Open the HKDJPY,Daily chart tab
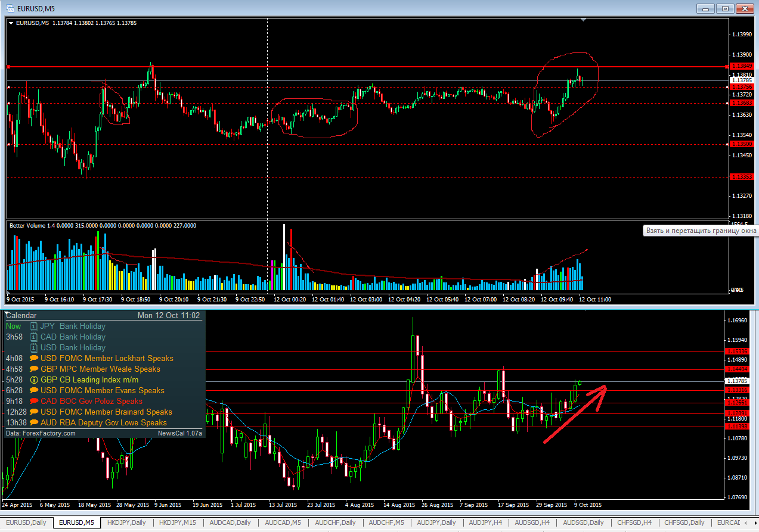The height and width of the screenshot is (532, 759). tap(127, 522)
